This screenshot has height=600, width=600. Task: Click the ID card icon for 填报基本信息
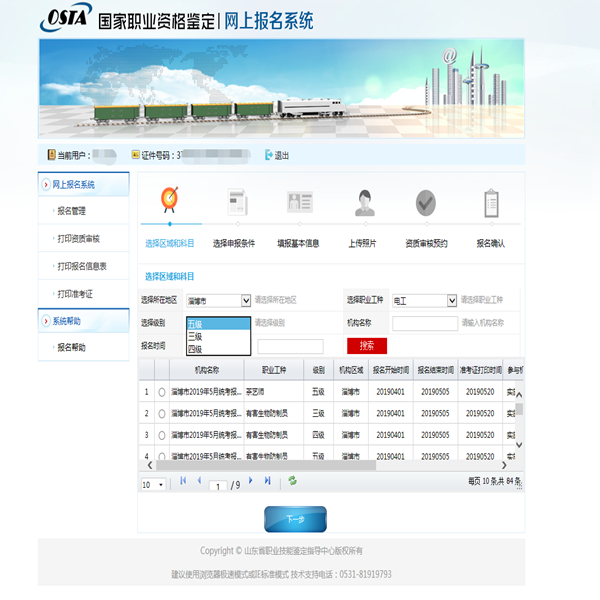pos(300,201)
